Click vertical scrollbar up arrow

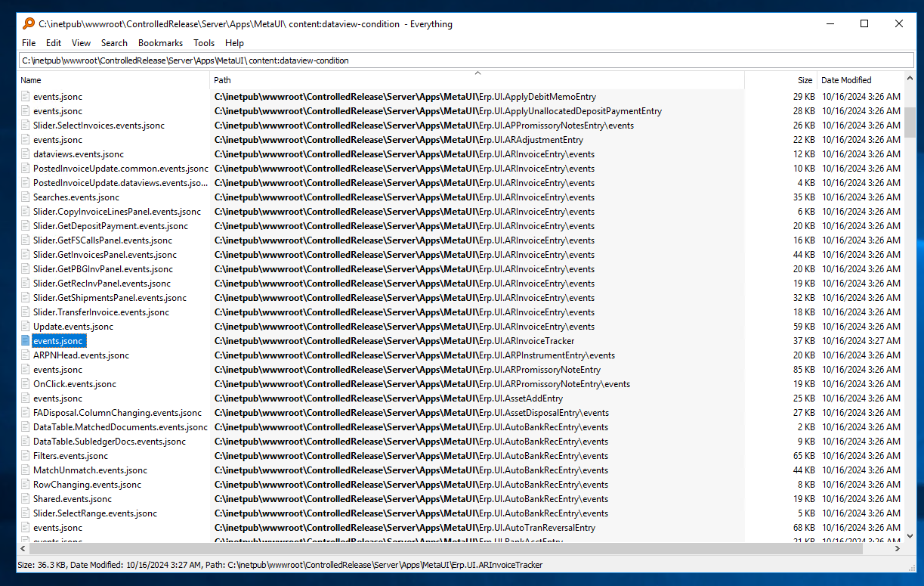click(x=910, y=79)
